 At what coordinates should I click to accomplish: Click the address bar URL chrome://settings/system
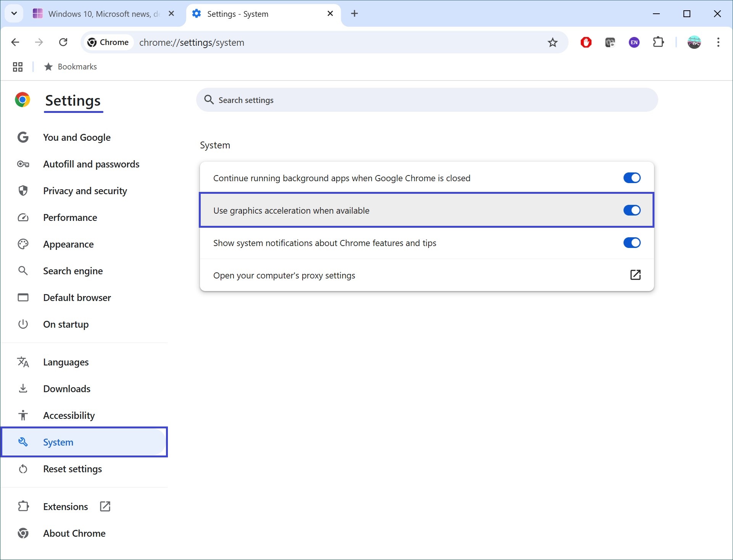tap(192, 42)
